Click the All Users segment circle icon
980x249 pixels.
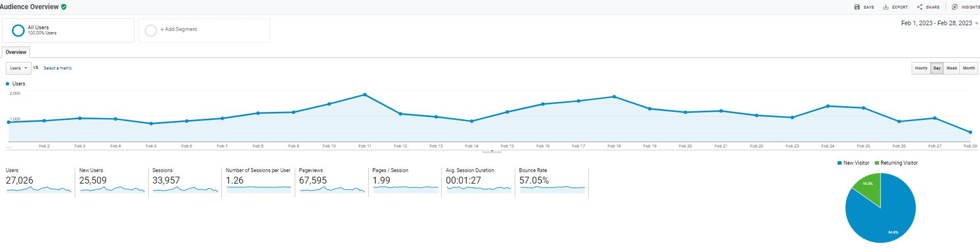[x=18, y=30]
